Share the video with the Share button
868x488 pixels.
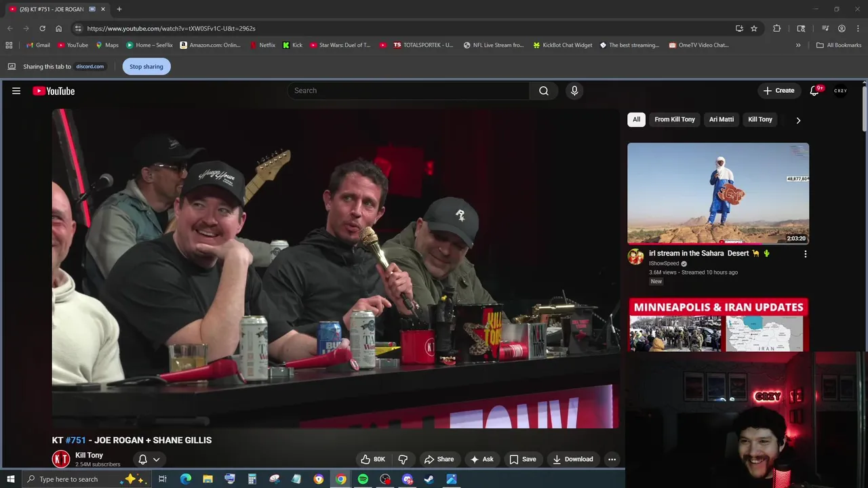tap(439, 460)
